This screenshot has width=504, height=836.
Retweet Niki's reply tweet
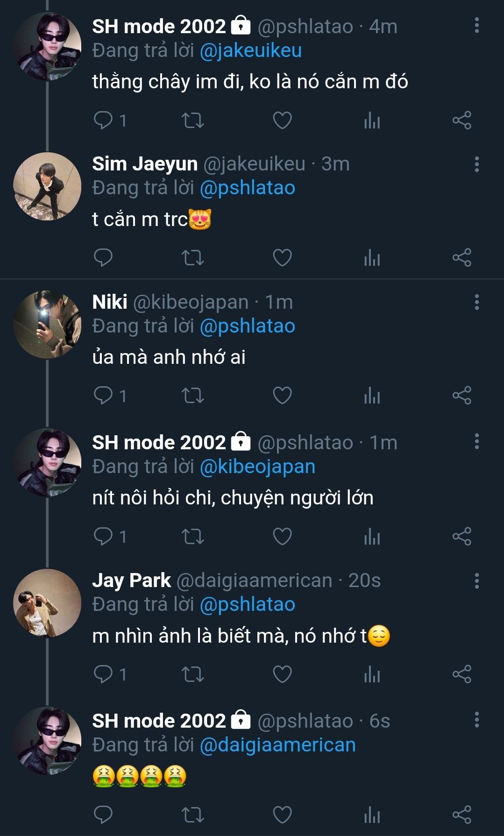(192, 396)
